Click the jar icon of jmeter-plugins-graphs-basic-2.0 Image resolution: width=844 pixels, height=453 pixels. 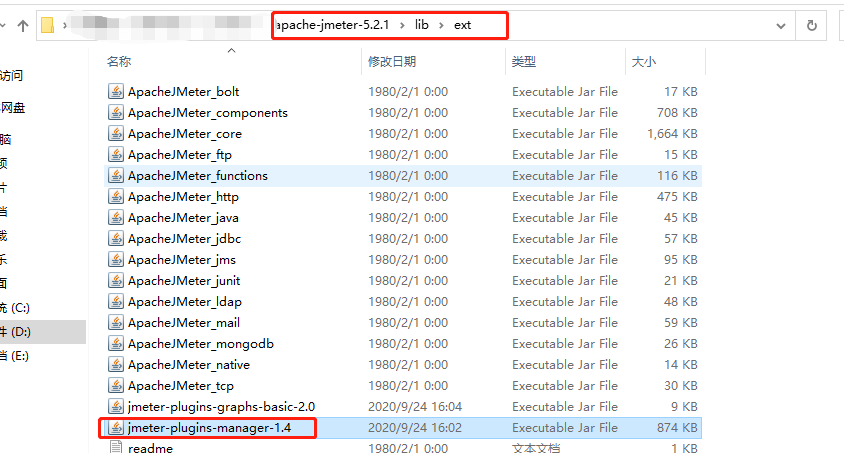(116, 406)
